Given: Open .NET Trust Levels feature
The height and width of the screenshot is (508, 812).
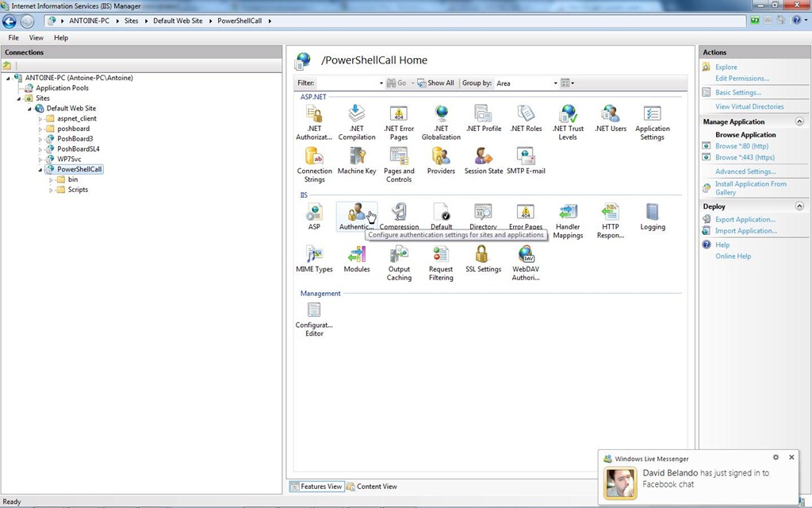Looking at the screenshot, I should point(568,122).
